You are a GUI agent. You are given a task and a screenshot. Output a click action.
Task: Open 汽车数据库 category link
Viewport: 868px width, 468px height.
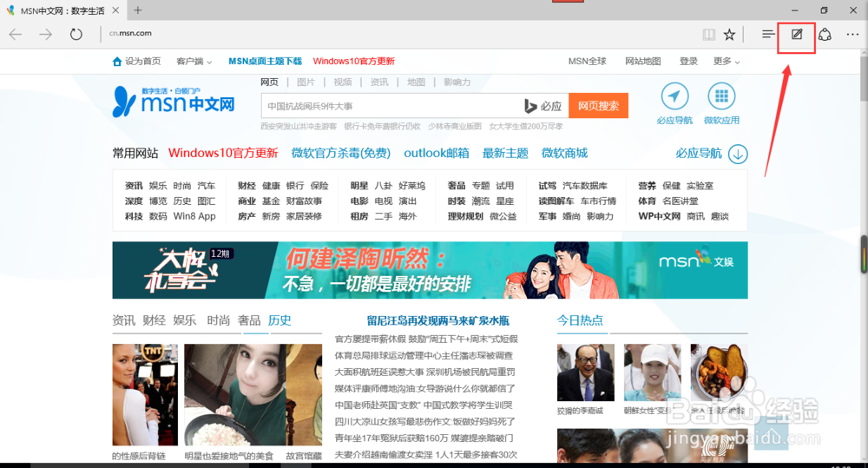(585, 186)
